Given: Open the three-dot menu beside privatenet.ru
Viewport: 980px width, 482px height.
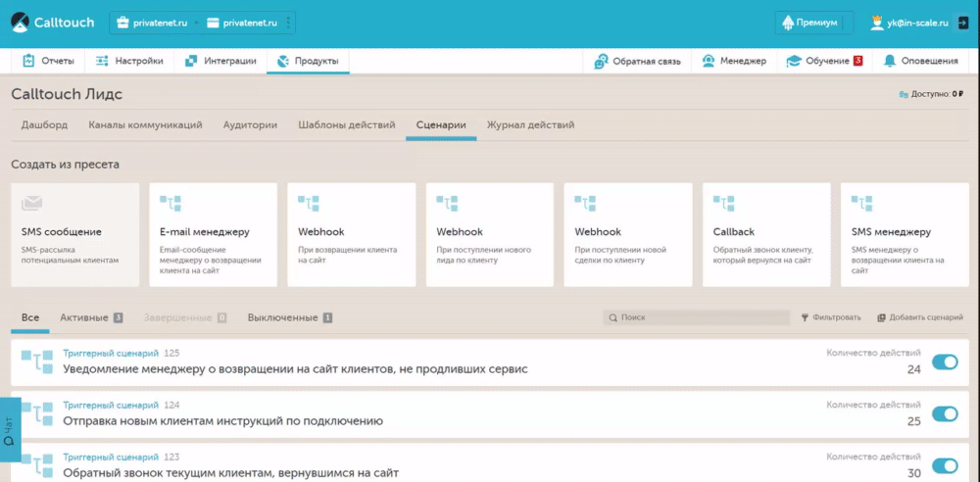Looking at the screenshot, I should point(288,24).
